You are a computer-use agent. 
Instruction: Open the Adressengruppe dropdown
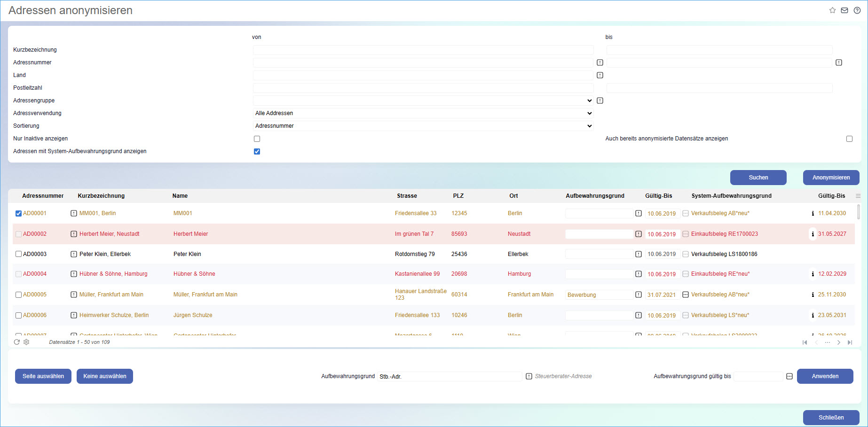pyautogui.click(x=423, y=101)
